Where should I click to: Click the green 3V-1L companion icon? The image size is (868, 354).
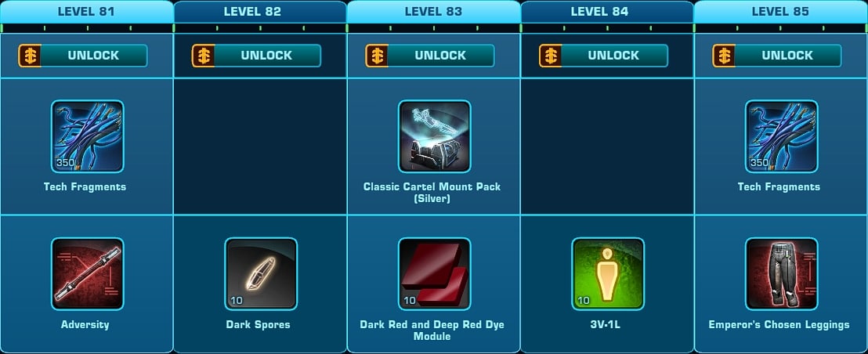point(608,274)
